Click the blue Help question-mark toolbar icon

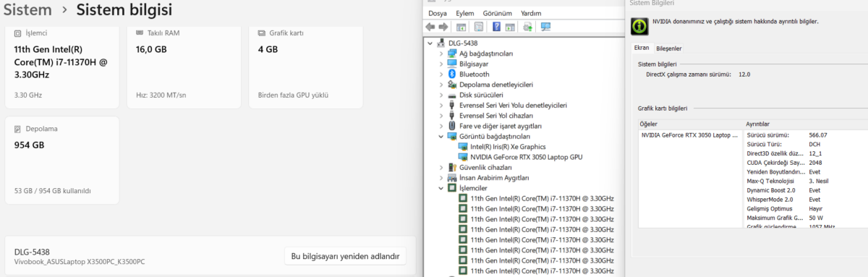497,27
